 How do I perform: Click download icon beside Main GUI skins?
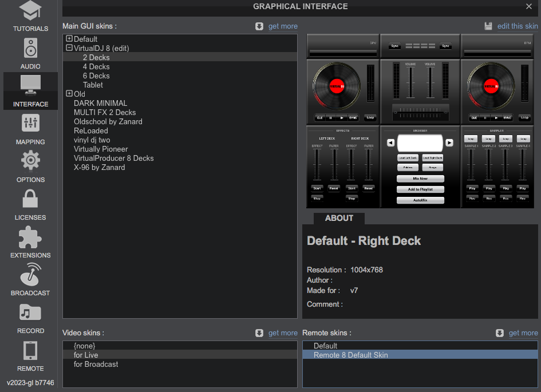pyautogui.click(x=259, y=26)
